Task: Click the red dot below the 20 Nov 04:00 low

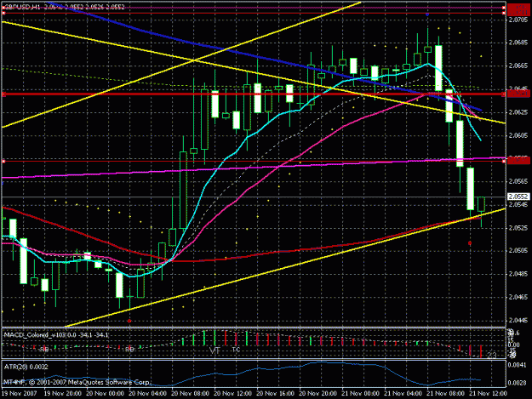Action: [129, 321]
